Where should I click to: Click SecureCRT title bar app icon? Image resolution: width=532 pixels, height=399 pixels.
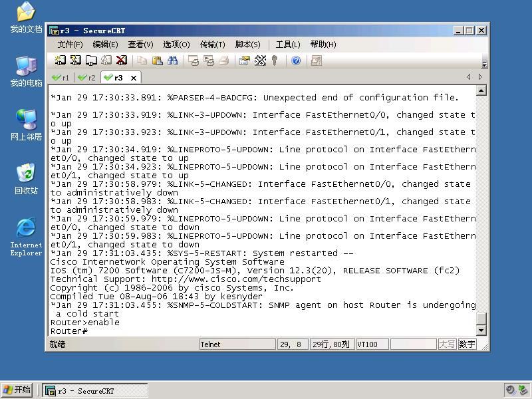pyautogui.click(x=54, y=31)
